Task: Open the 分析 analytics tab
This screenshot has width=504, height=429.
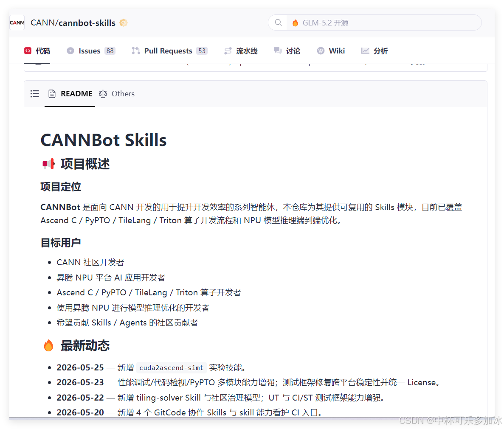Action: pyautogui.click(x=374, y=51)
